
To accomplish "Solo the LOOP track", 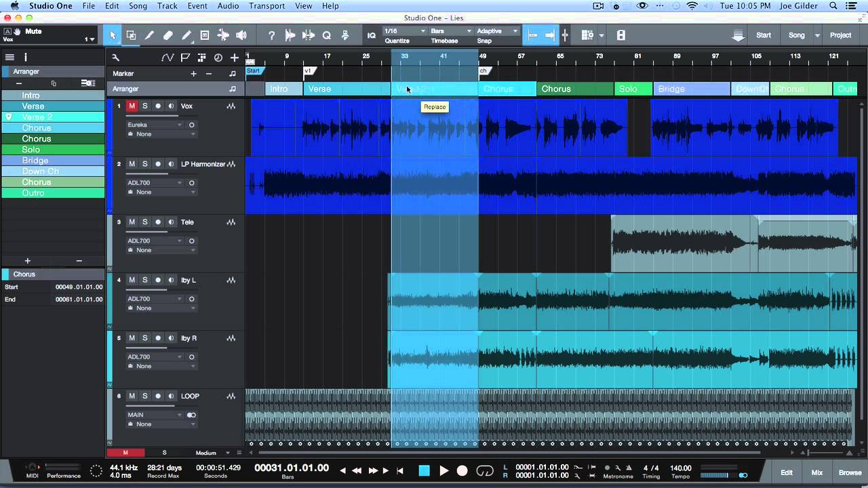I will [144, 396].
